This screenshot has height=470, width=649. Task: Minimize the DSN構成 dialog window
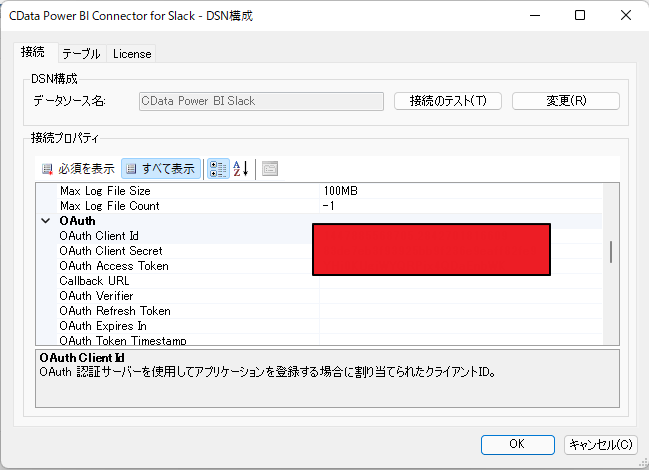click(535, 15)
